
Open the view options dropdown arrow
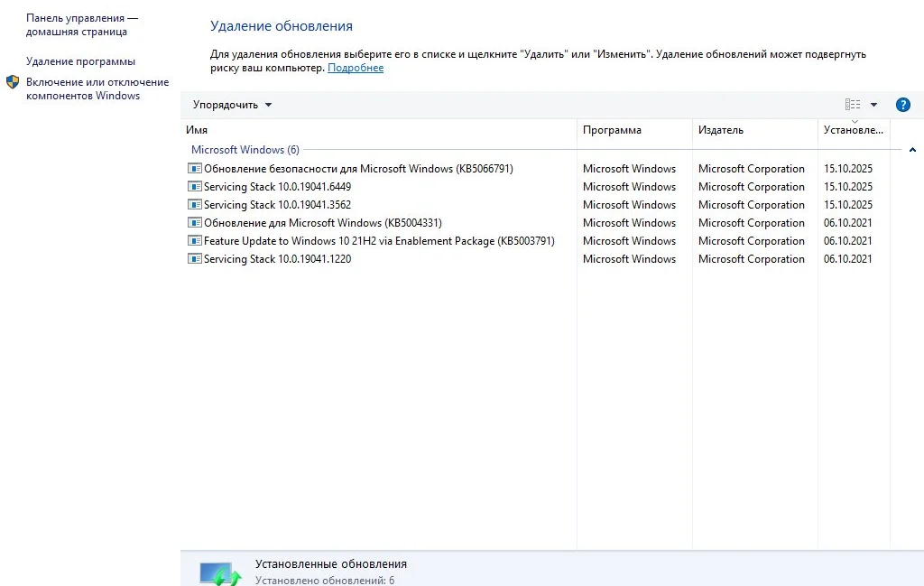pos(873,105)
